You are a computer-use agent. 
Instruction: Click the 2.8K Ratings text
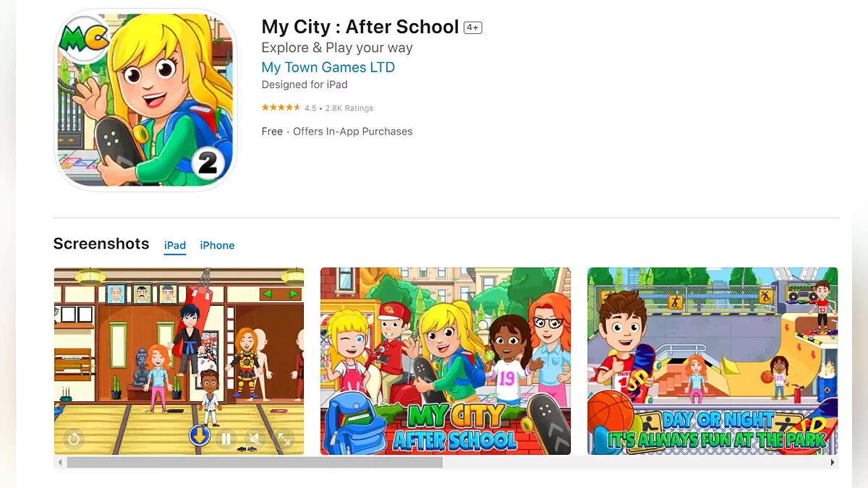tap(349, 108)
